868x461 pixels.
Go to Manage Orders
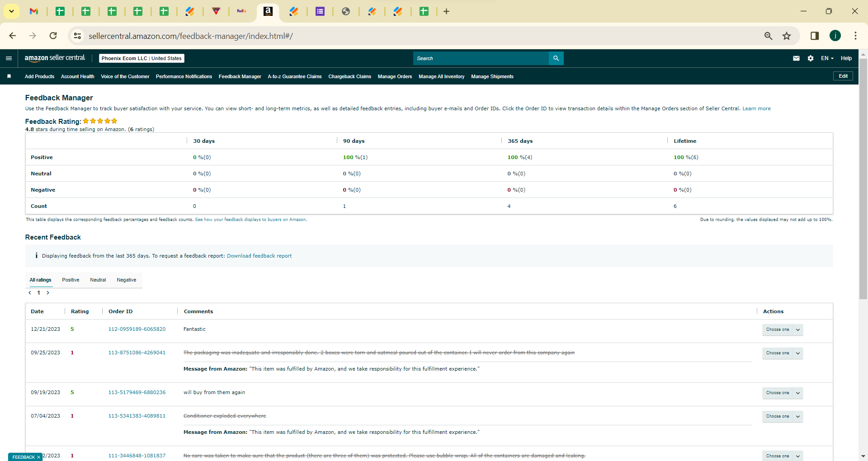click(x=395, y=76)
